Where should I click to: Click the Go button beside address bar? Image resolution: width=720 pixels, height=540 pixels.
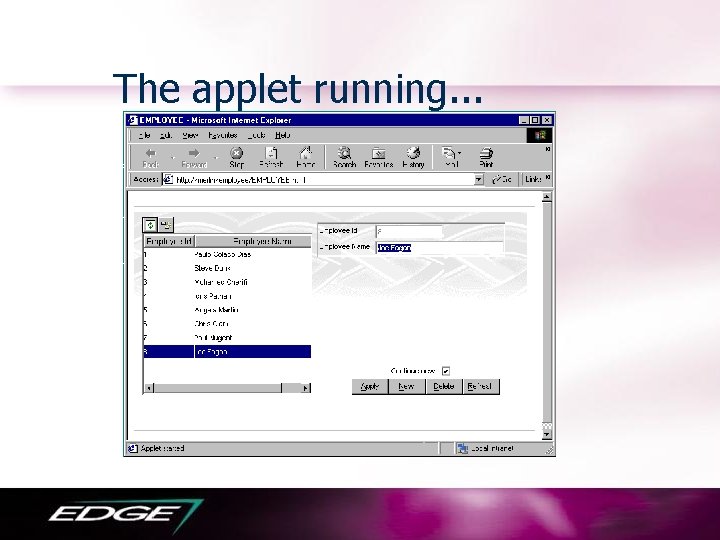501,180
